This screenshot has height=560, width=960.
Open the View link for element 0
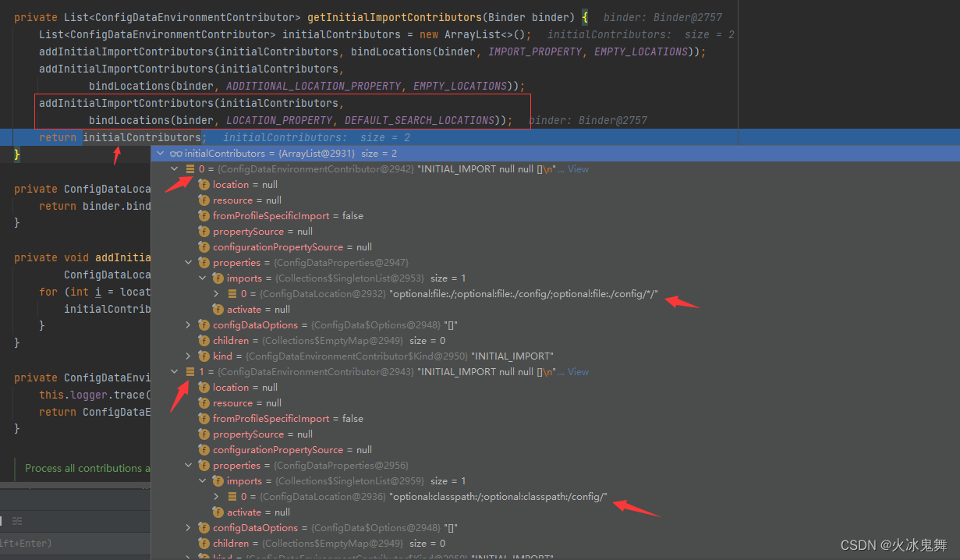(x=578, y=168)
